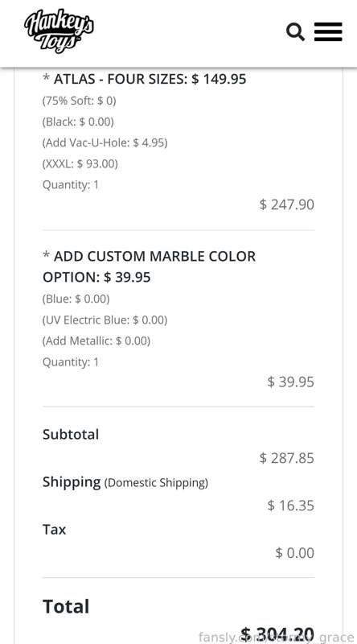This screenshot has width=357, height=644.
Task: Click the $ 287.85 subtotal amount
Action: 287,457
